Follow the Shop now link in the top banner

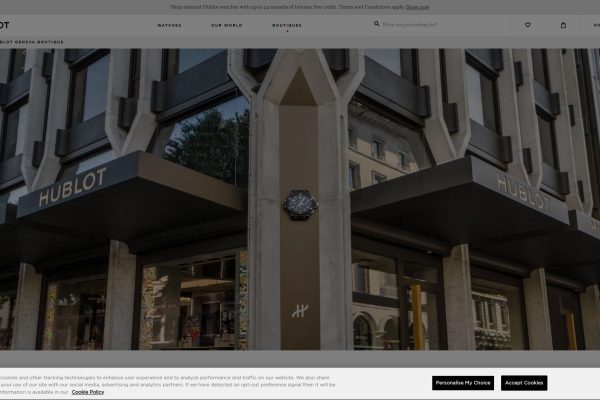(417, 7)
